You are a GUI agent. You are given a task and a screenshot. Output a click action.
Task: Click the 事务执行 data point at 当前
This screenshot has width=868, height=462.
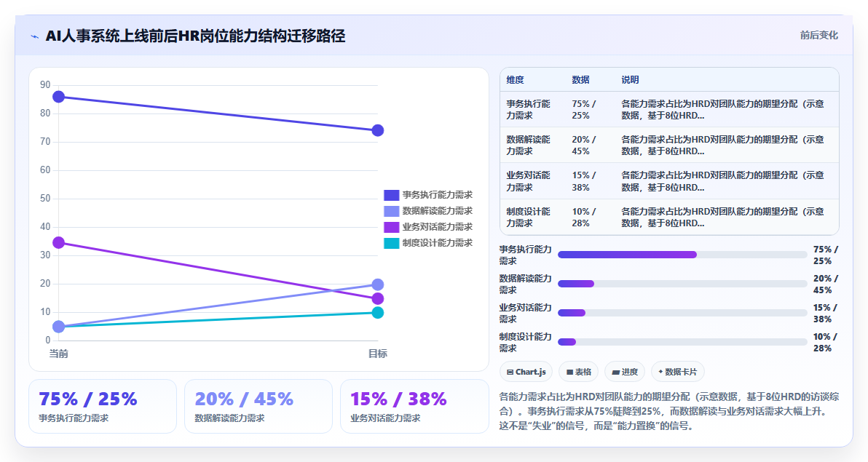click(x=59, y=97)
